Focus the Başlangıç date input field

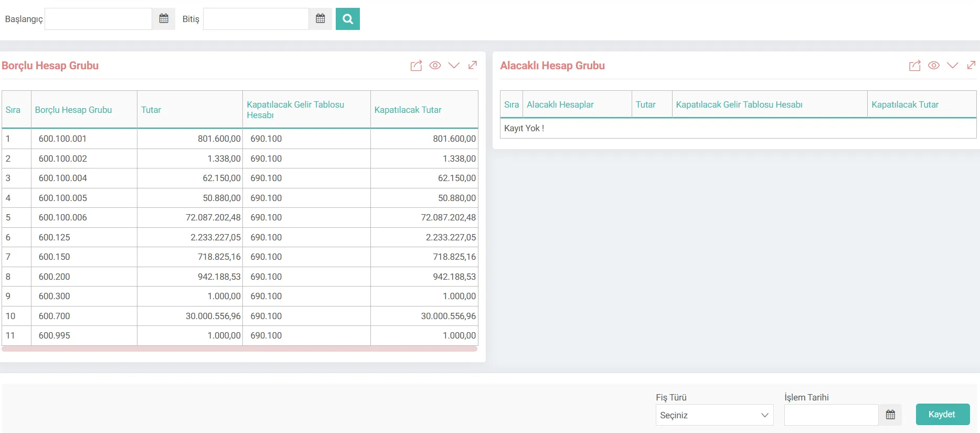(x=99, y=19)
